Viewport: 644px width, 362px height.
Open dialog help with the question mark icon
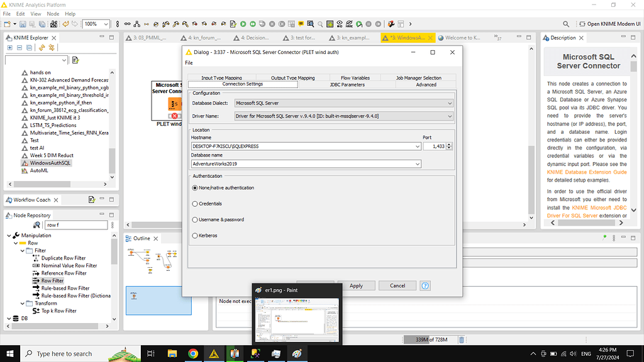[x=425, y=285]
